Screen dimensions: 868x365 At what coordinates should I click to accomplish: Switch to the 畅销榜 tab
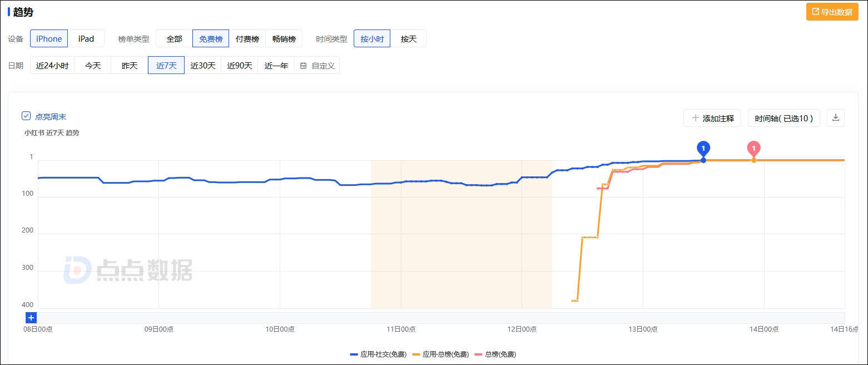pyautogui.click(x=284, y=38)
